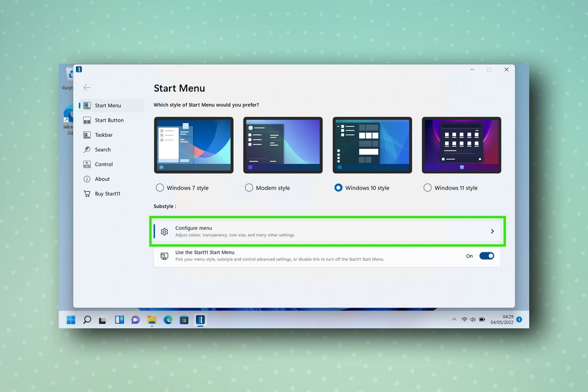The height and width of the screenshot is (392, 588).
Task: Select the Windows 11 style option
Action: pos(427,188)
